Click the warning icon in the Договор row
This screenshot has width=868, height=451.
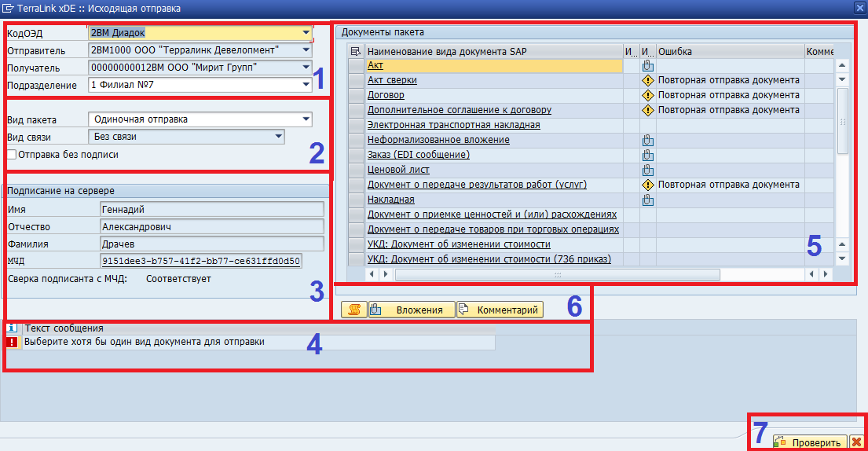tap(648, 95)
